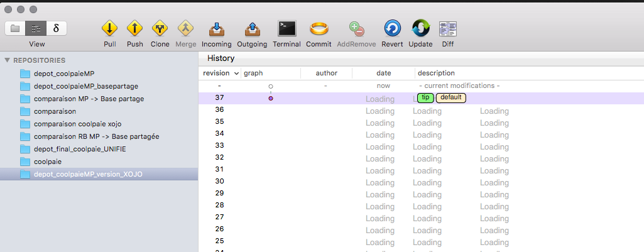The height and width of the screenshot is (252, 644).
Task: Click the Commit ring icon
Action: coord(319,29)
